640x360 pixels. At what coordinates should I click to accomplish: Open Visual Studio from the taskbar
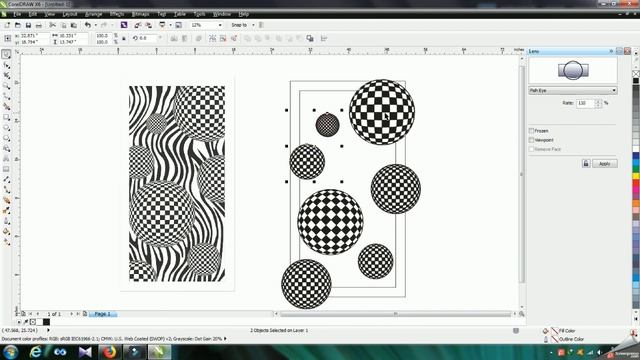[x=85, y=352]
